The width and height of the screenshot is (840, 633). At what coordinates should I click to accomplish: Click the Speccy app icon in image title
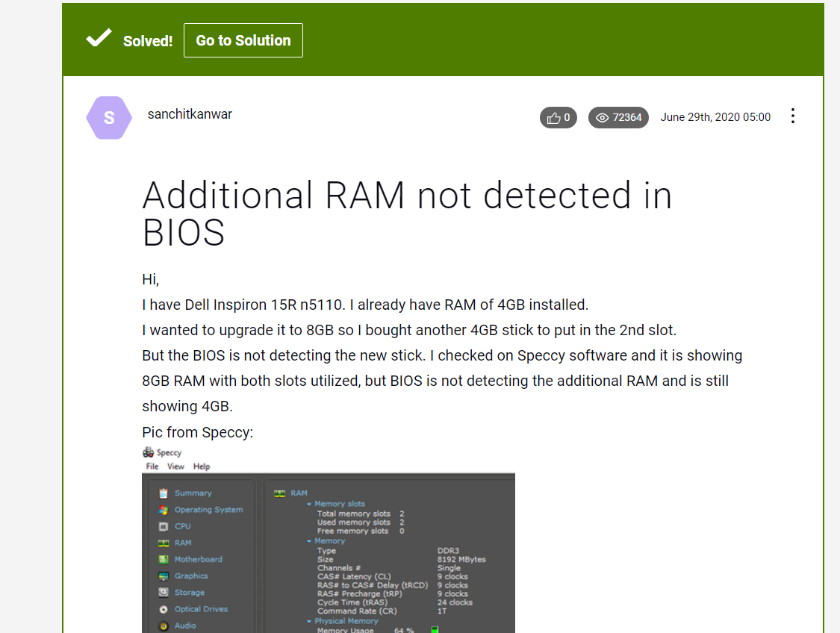(149, 452)
